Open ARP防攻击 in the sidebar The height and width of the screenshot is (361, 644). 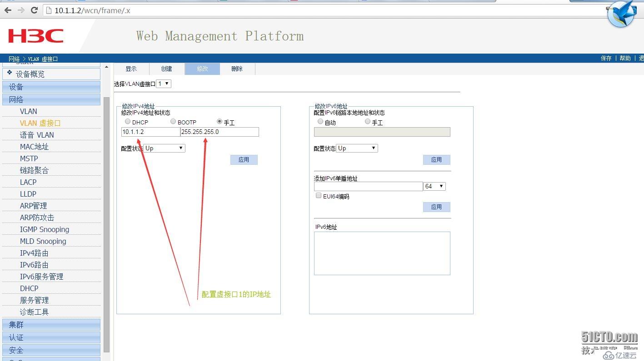click(x=37, y=218)
